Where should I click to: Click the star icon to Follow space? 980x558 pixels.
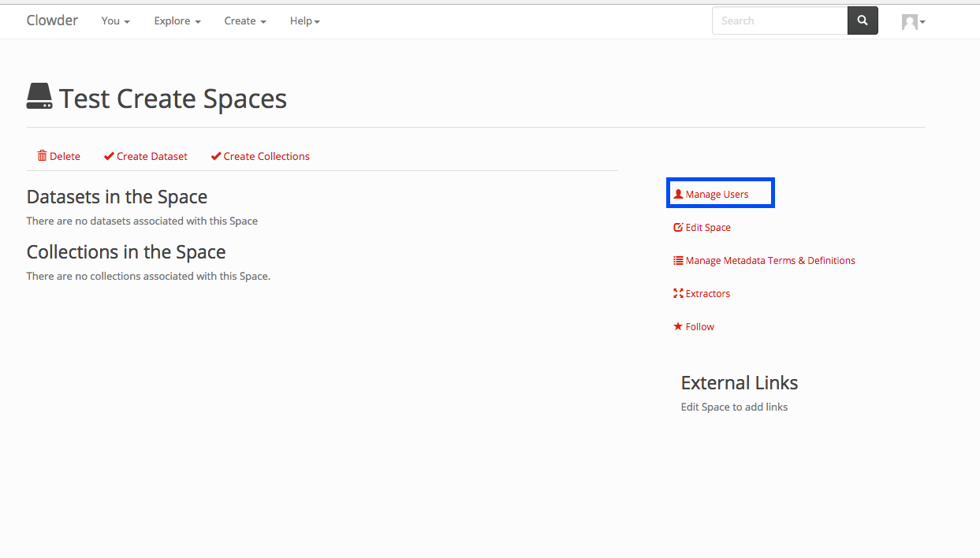pos(678,326)
